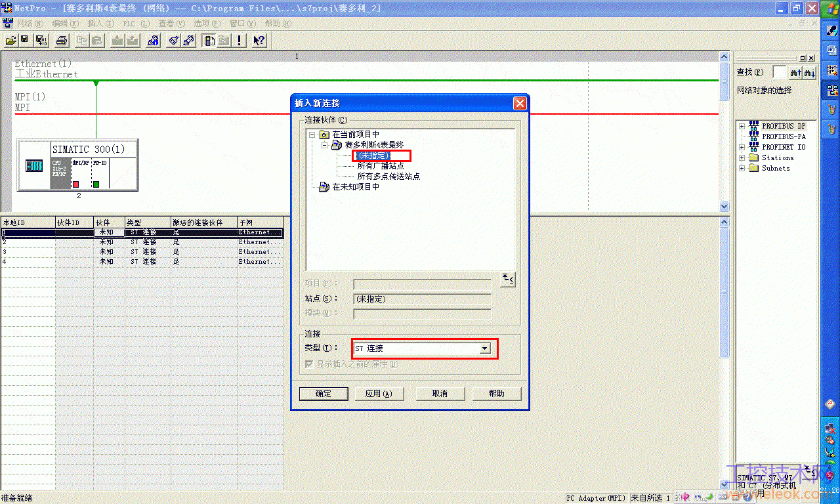
Task: Open the 类型 S7 连接 dropdown
Action: coord(484,348)
